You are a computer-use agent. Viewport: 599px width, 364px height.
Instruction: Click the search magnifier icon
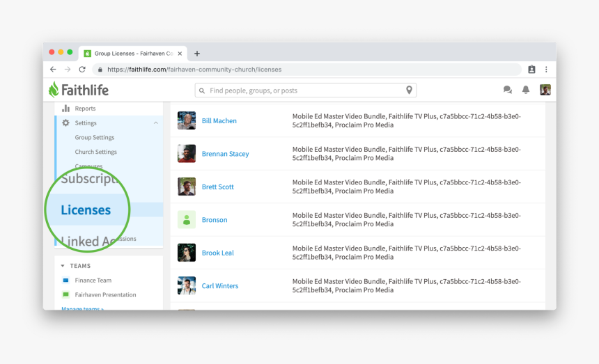coord(202,90)
